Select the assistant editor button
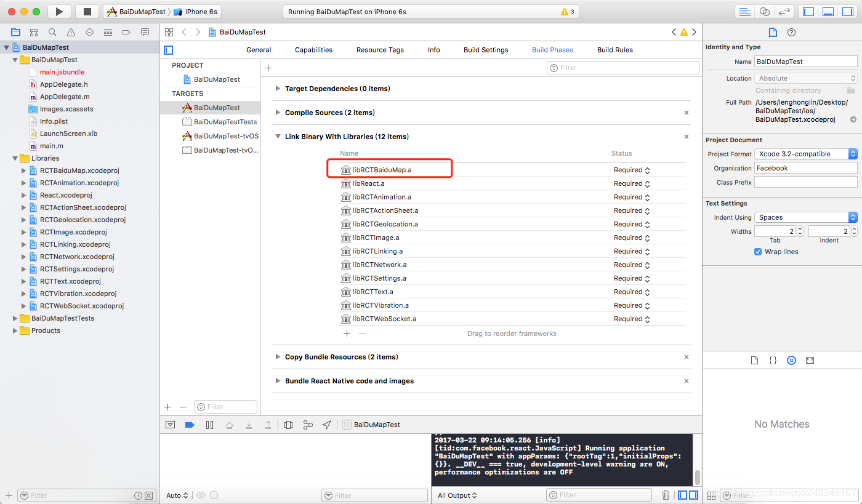The width and height of the screenshot is (862, 504). click(765, 12)
